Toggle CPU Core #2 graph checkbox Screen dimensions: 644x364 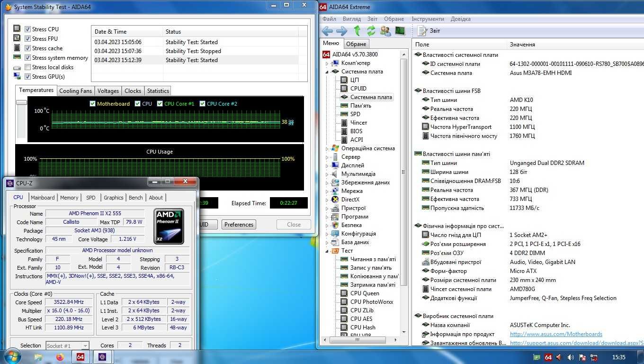pyautogui.click(x=203, y=104)
